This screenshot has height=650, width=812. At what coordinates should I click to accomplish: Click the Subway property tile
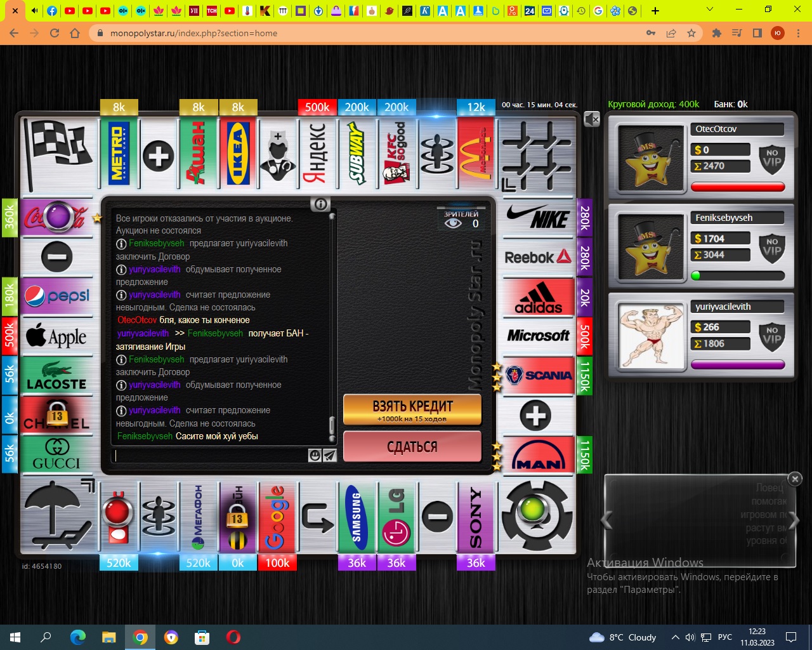[357, 155]
